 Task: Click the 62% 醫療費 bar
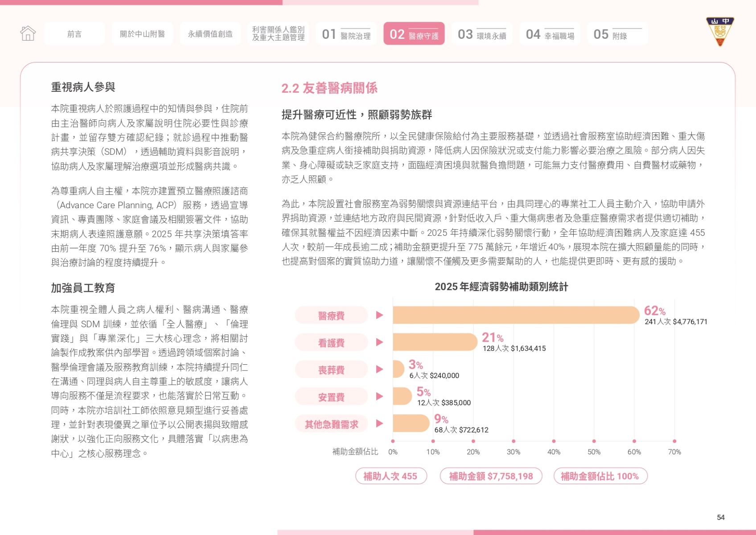516,315
